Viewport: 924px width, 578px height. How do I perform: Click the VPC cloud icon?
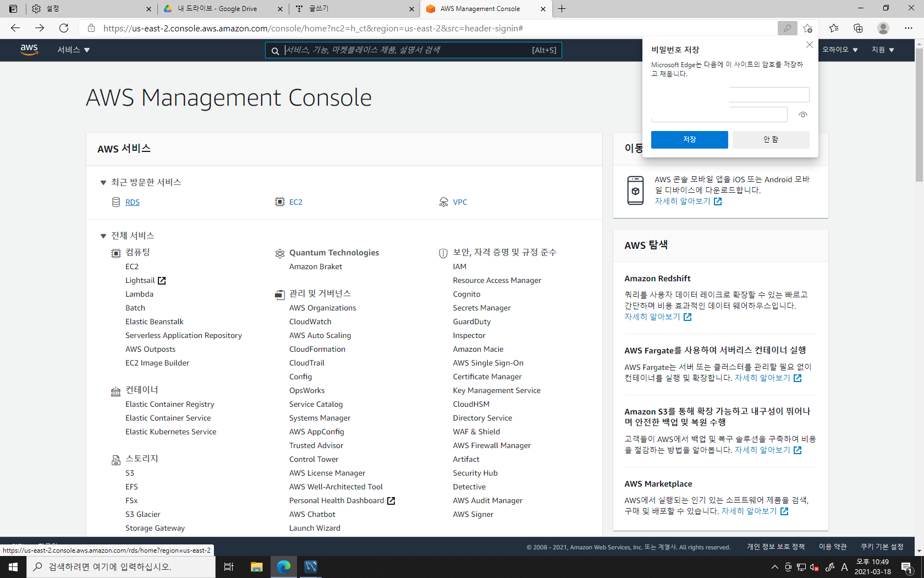tap(444, 202)
